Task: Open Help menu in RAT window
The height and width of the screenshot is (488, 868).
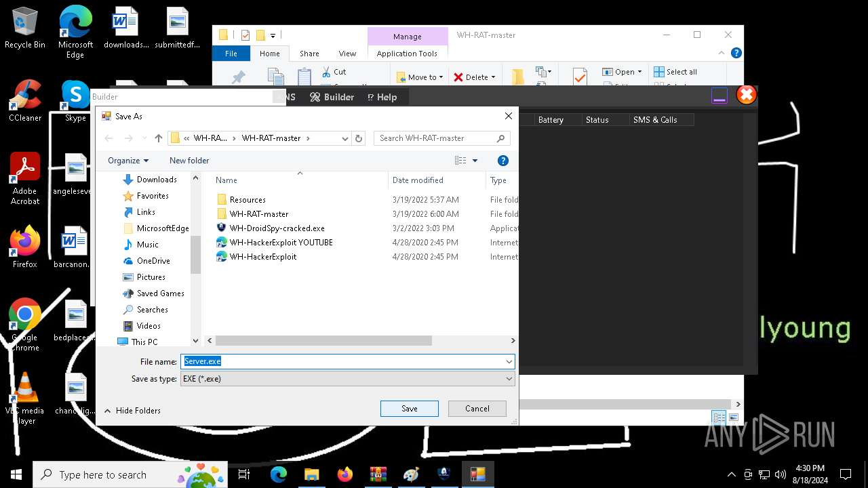Action: [382, 97]
